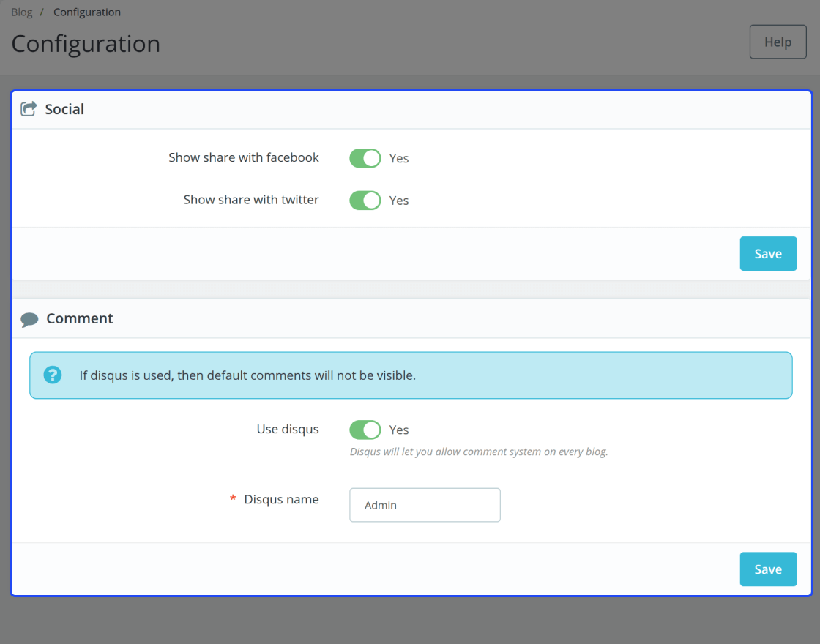Image resolution: width=820 pixels, height=644 pixels.
Task: Click the disqus info alert message text
Action: pyautogui.click(x=247, y=375)
